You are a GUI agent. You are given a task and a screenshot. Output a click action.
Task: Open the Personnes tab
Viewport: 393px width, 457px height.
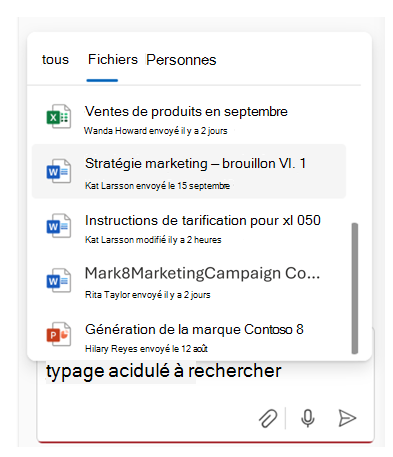coord(181,60)
